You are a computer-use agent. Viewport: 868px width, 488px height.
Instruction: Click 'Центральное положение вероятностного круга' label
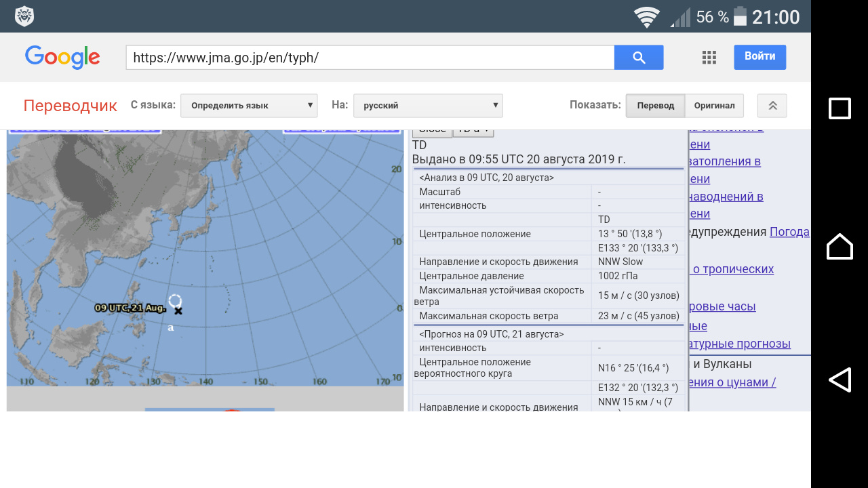(473, 368)
